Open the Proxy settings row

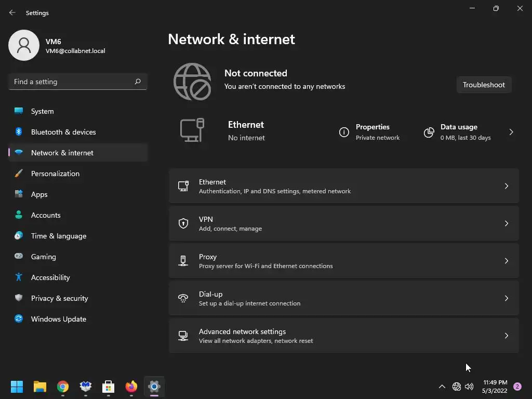pyautogui.click(x=343, y=261)
